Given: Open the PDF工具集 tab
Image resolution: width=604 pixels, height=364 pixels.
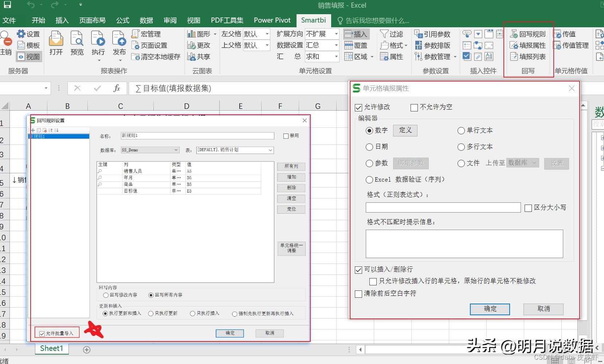Looking at the screenshot, I should [227, 20].
